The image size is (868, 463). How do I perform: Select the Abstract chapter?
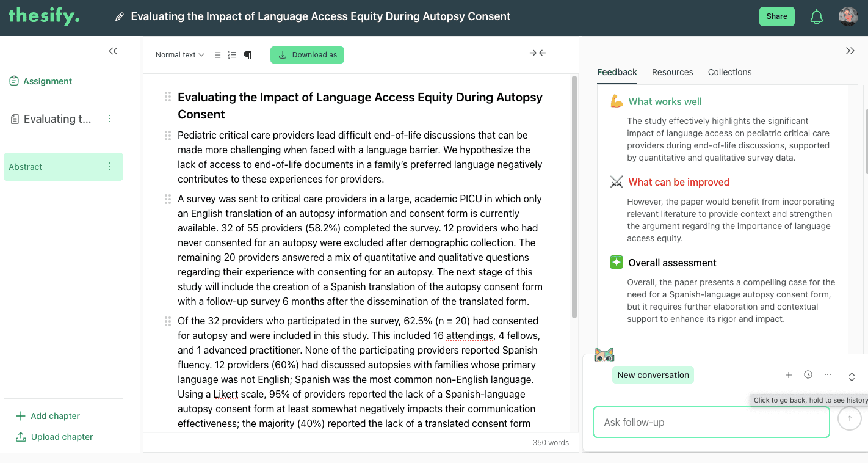point(63,167)
